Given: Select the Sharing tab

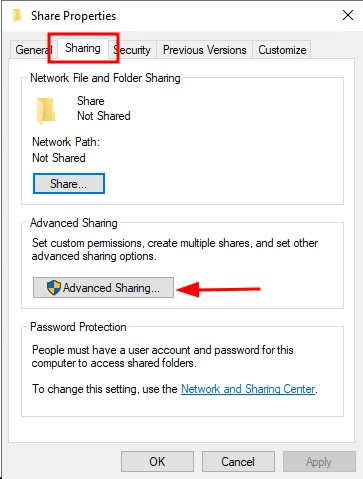Looking at the screenshot, I should tap(83, 48).
